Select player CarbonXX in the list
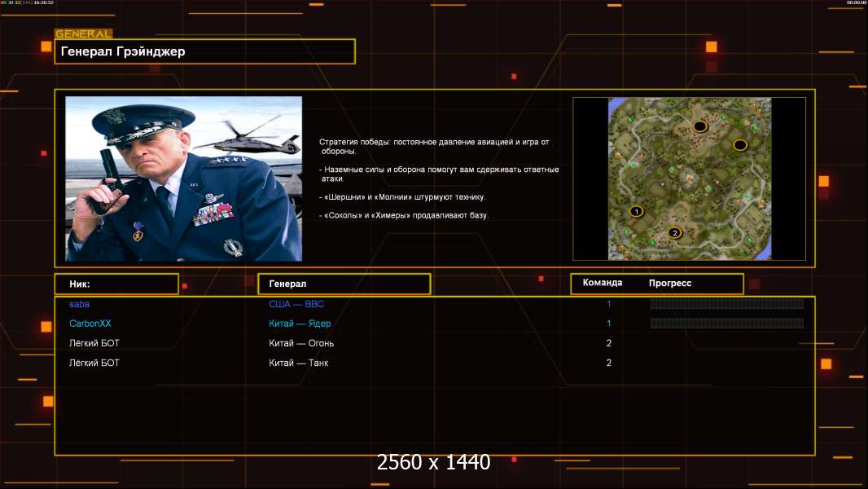Viewport: 868px width, 489px height. 90,324
